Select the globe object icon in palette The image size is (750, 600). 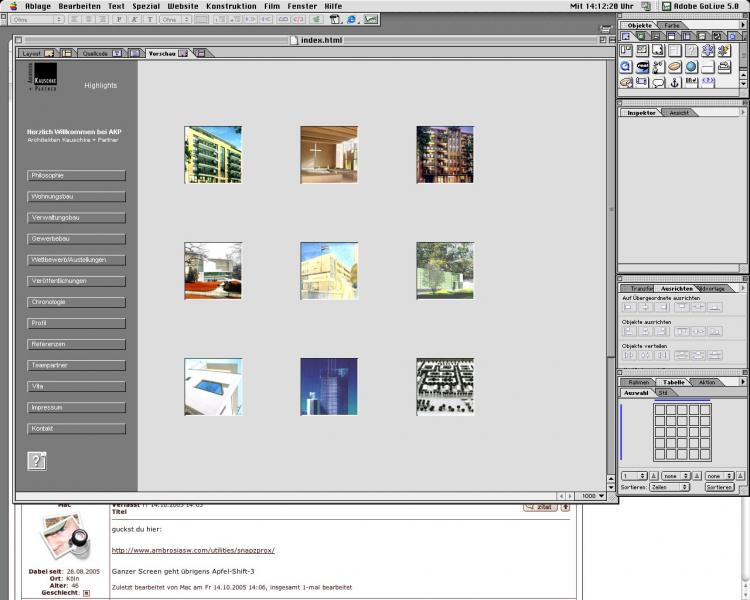(x=691, y=67)
